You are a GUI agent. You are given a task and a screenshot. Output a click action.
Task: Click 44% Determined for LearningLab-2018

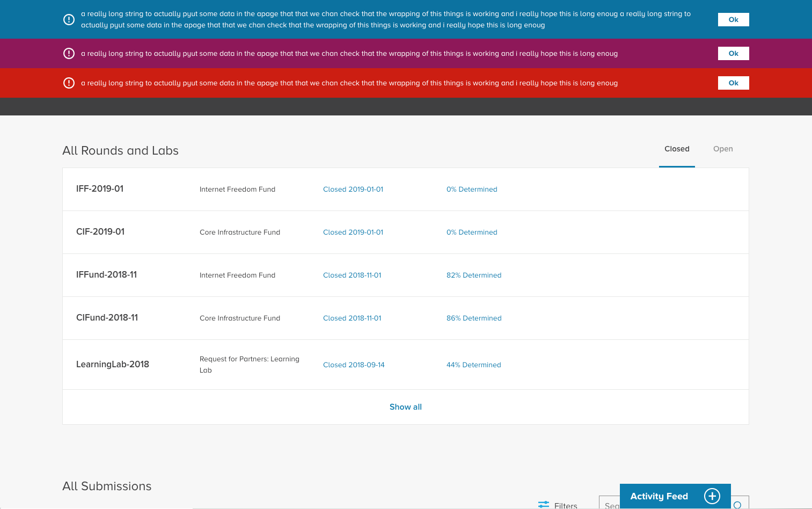click(473, 365)
